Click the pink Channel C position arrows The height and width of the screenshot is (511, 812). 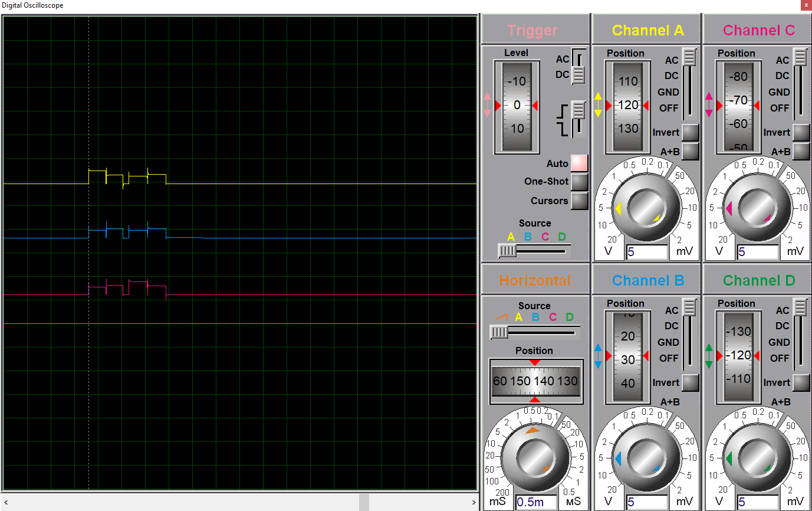pos(709,105)
